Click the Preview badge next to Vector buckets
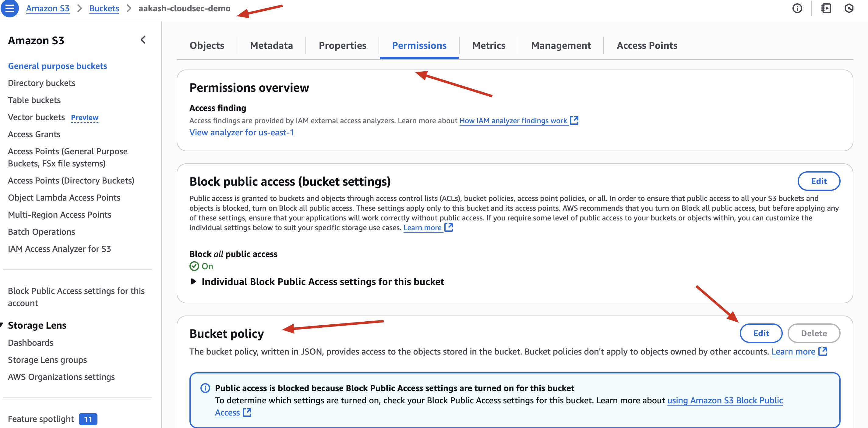This screenshot has height=428, width=868. [85, 117]
